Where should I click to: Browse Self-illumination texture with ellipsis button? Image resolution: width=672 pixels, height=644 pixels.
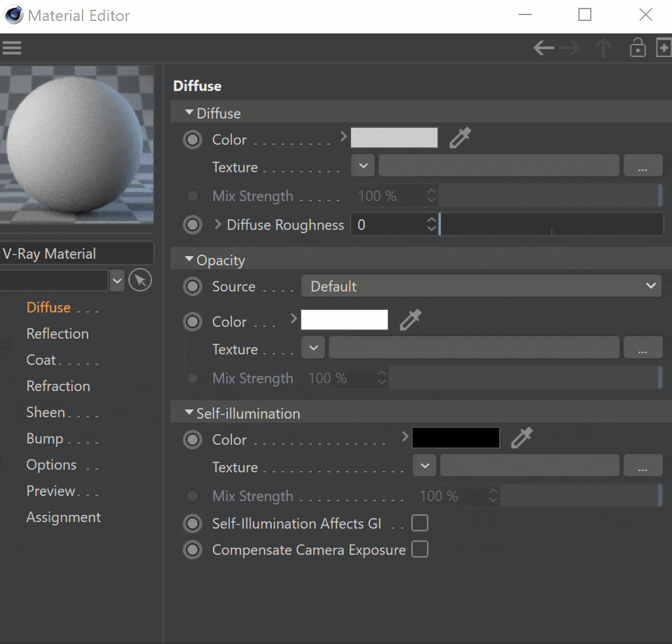click(643, 466)
